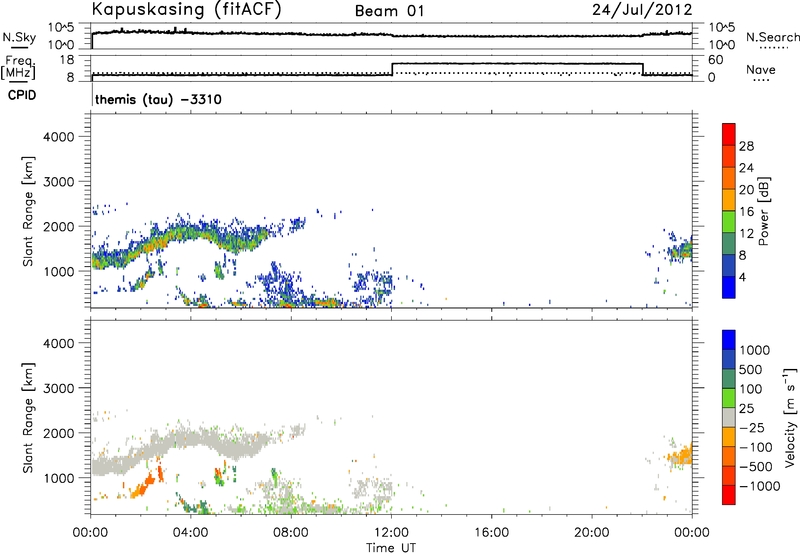The image size is (800, 554).
Task: Click the frequency step-up at 12:00 UT
Action: pos(392,69)
